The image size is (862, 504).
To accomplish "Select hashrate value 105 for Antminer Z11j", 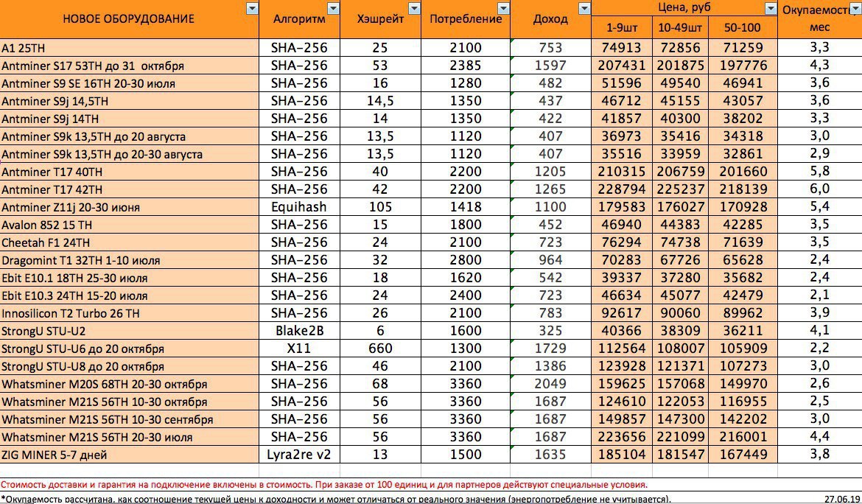I will 380,207.
